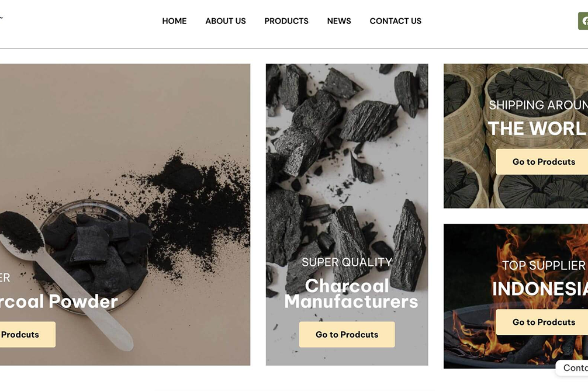The image size is (588, 392).
Task: Click the SUPER QUALITY caption text
Action: tap(347, 262)
